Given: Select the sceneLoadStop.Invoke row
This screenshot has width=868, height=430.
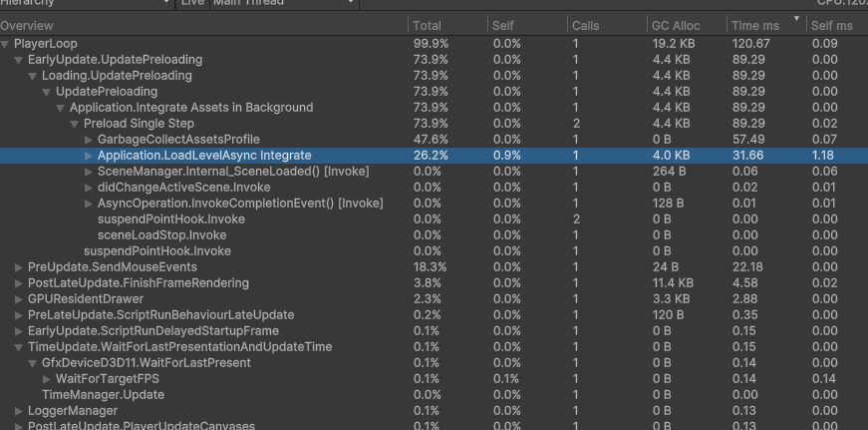Looking at the screenshot, I should coord(154,235).
